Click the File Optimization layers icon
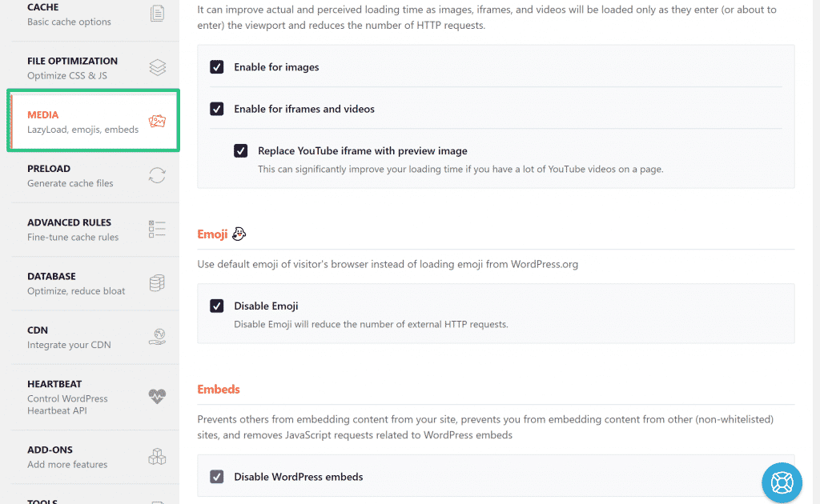820x504 pixels. pyautogui.click(x=158, y=67)
